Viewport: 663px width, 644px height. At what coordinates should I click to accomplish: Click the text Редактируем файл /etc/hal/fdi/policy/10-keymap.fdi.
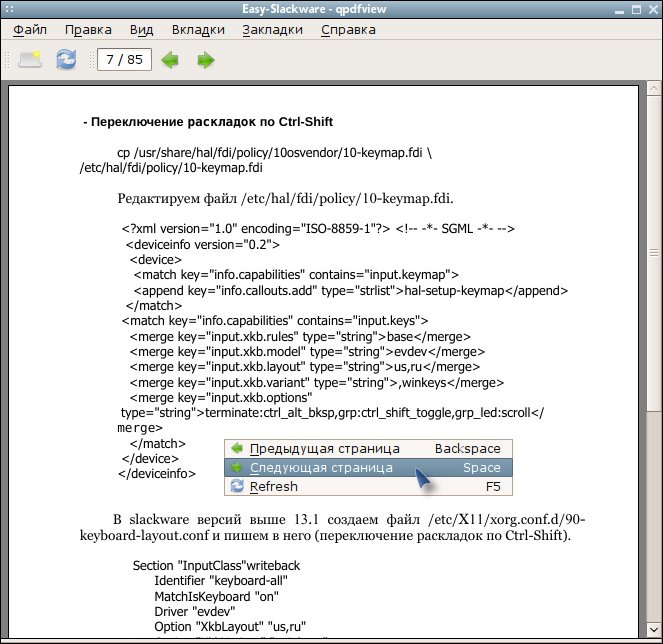tap(285, 198)
